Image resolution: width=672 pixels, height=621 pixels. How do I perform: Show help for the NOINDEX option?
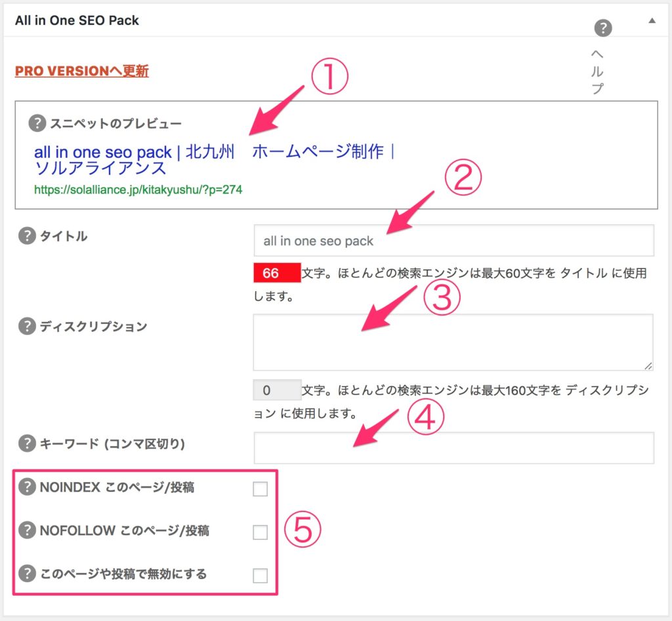coord(27,487)
